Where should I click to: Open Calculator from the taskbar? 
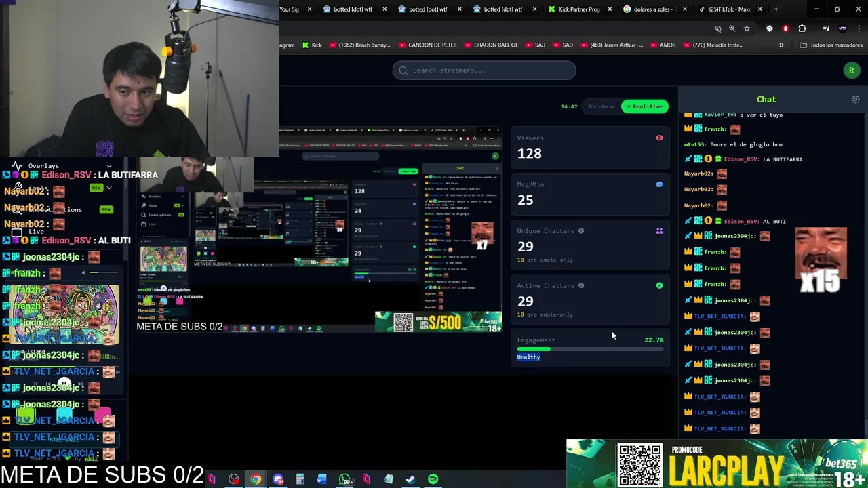coord(300,480)
